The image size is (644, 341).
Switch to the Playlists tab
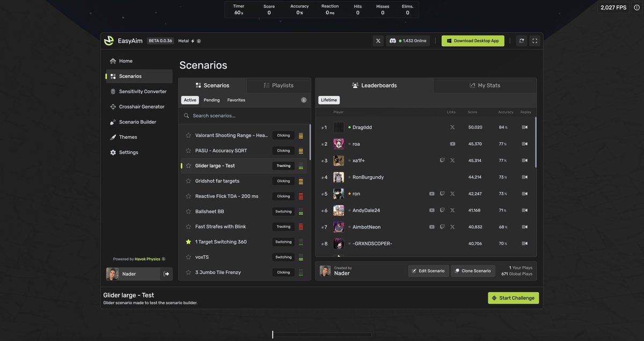coord(279,85)
